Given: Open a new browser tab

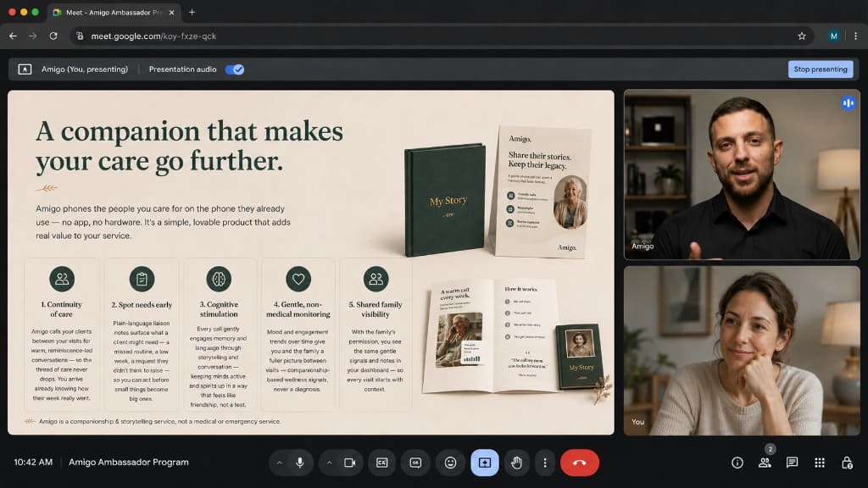Looking at the screenshot, I should tap(192, 12).
